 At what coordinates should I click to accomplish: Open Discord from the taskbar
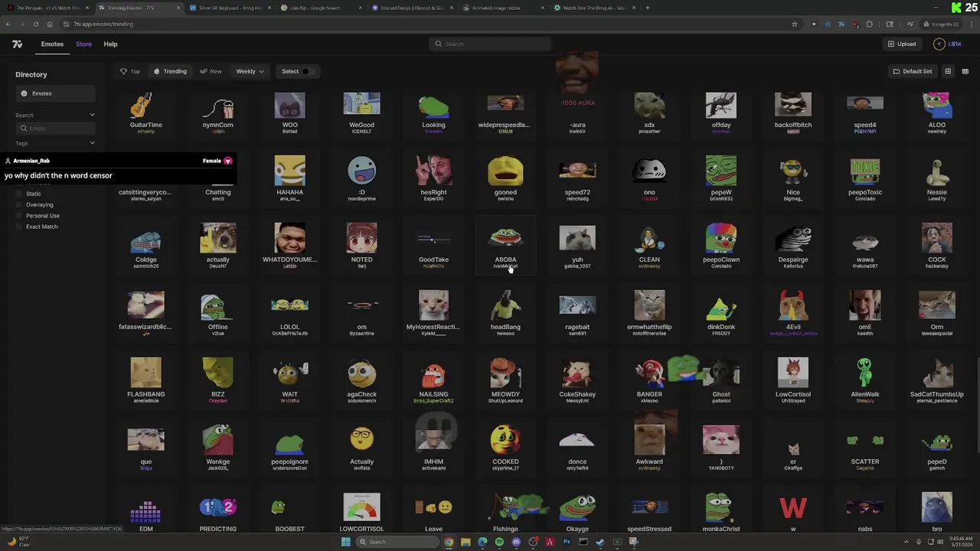(x=516, y=542)
